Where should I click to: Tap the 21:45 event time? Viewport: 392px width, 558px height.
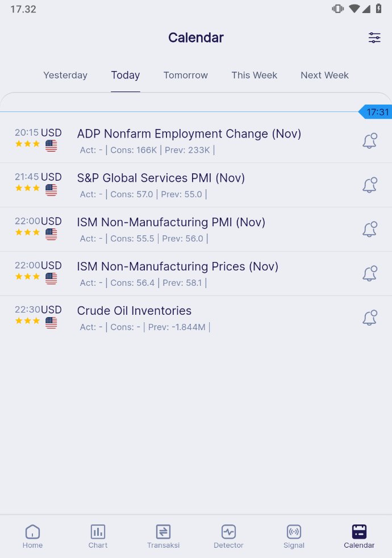pos(27,177)
